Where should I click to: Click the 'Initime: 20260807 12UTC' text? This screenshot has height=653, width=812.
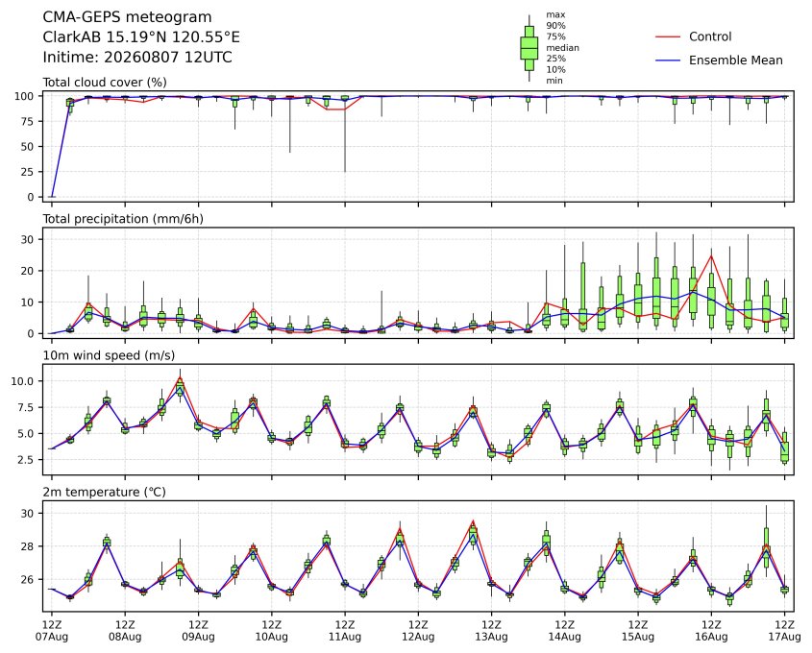pyautogui.click(x=137, y=57)
